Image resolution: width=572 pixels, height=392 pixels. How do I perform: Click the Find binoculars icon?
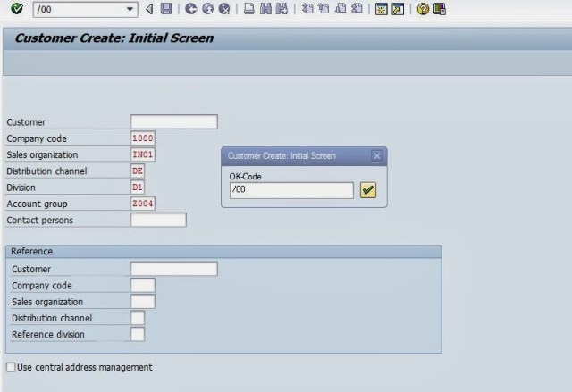pos(265,9)
